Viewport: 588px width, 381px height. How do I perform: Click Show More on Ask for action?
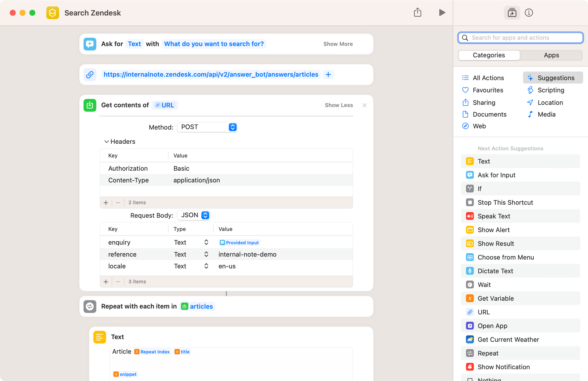click(338, 44)
